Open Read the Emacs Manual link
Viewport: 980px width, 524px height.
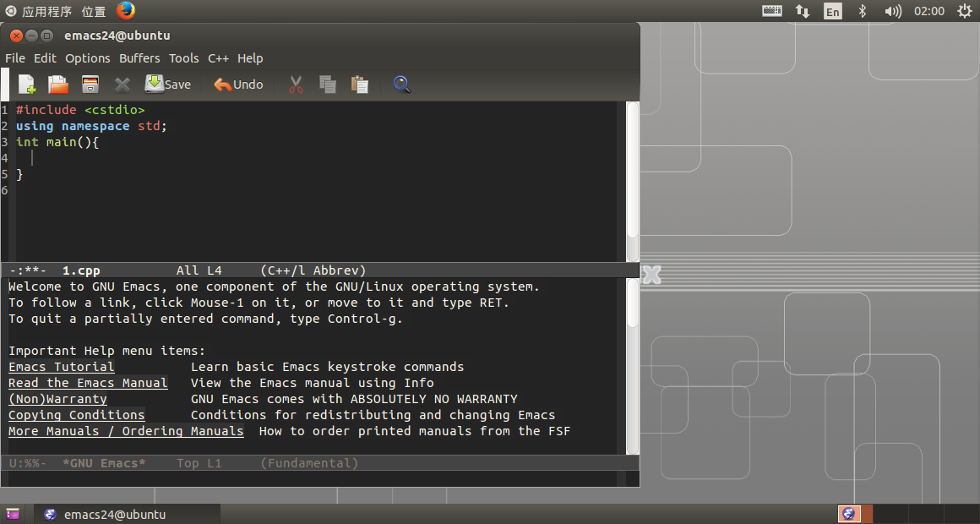point(88,383)
